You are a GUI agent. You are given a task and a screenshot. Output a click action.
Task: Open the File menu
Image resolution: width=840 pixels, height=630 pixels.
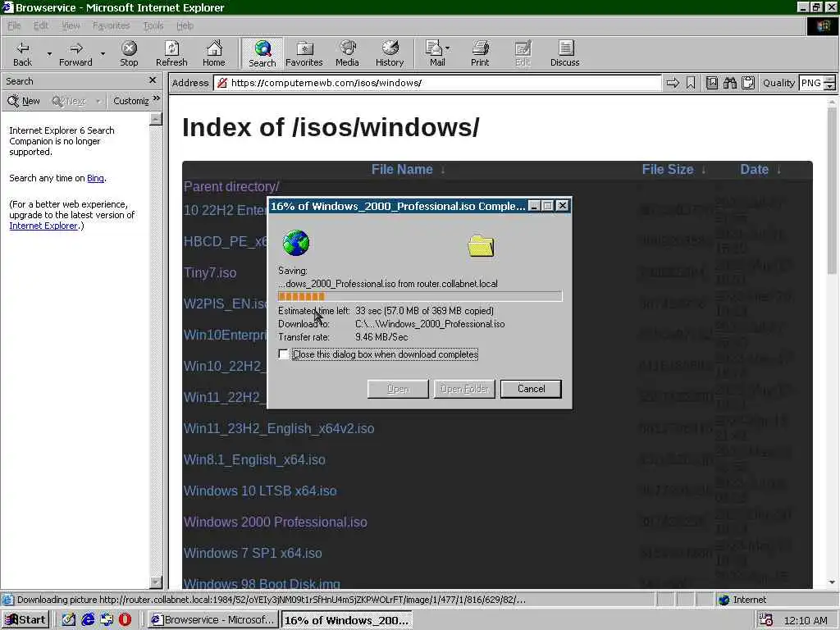click(x=14, y=25)
